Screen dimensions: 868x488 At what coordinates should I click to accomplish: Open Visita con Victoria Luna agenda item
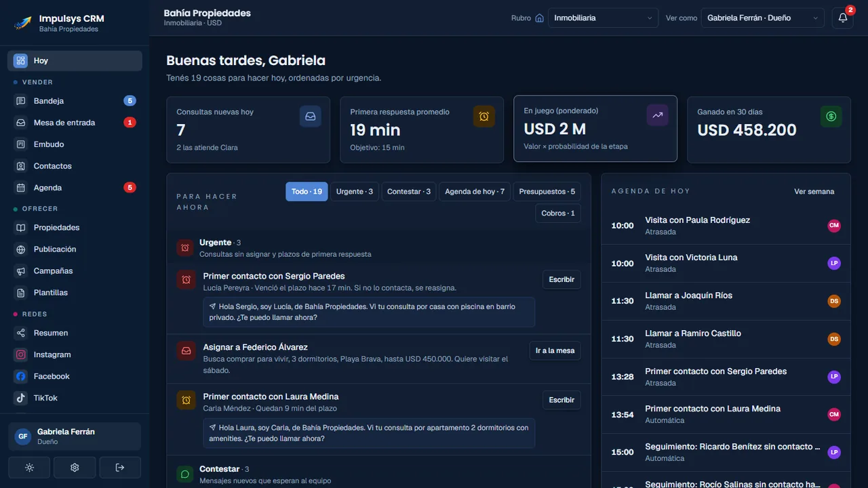pos(726,263)
